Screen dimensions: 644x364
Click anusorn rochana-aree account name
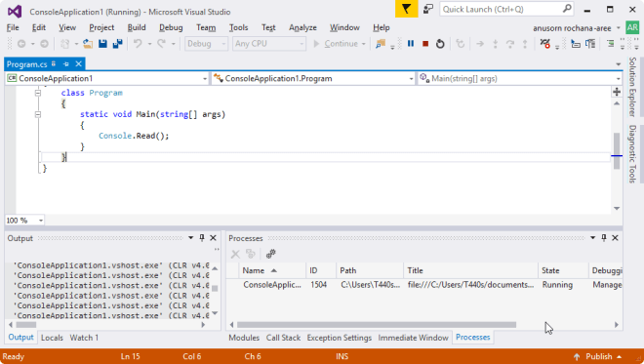(572, 28)
